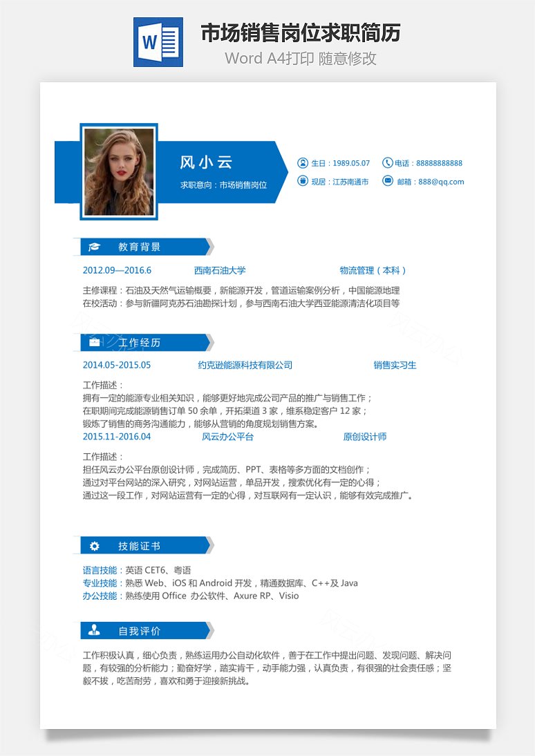Click the phone number 88888888888

point(439,164)
